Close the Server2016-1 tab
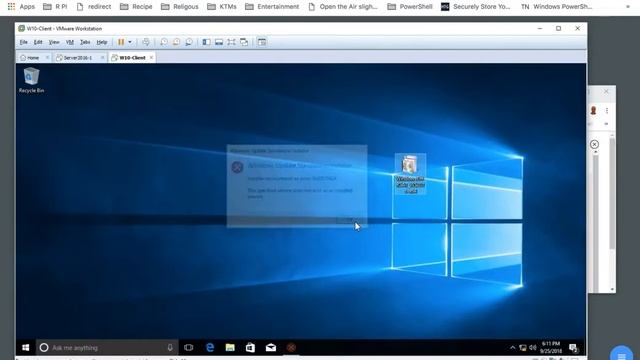The image size is (640, 360). pos(102,58)
